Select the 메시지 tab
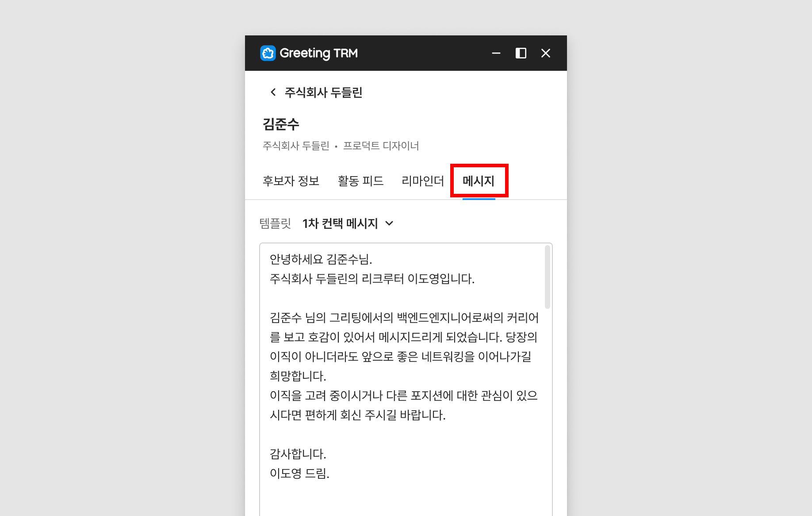Screen dimensions: 812x516 click(x=479, y=181)
